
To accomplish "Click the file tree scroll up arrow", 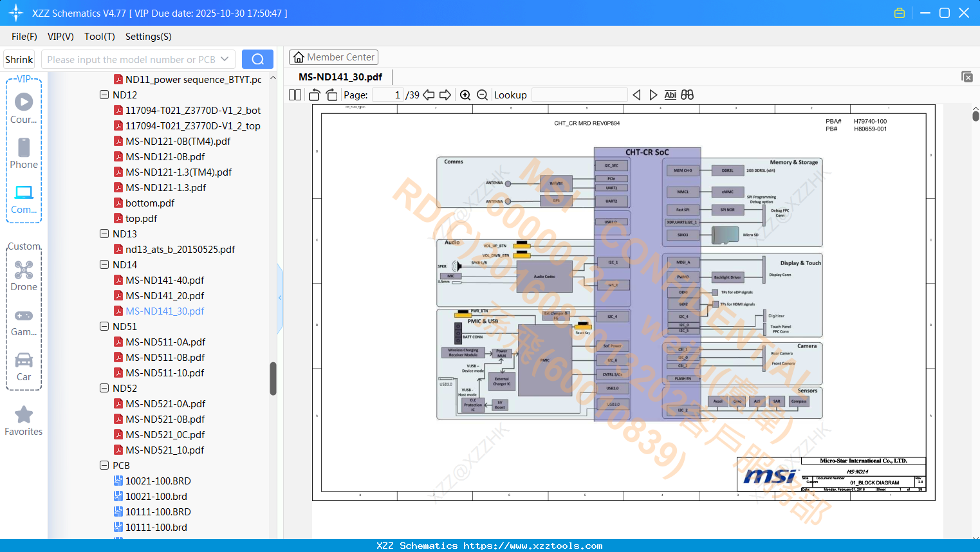I will (x=273, y=78).
